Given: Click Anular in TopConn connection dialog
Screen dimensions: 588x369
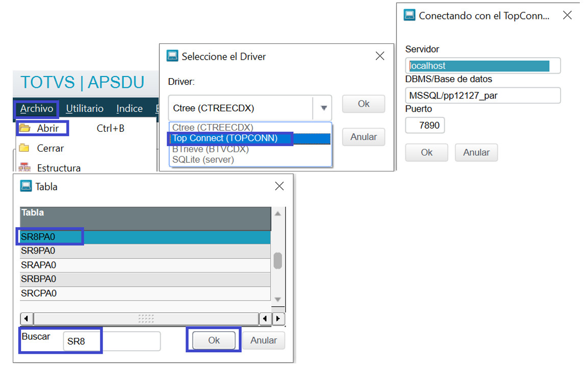Looking at the screenshot, I should (x=476, y=153).
